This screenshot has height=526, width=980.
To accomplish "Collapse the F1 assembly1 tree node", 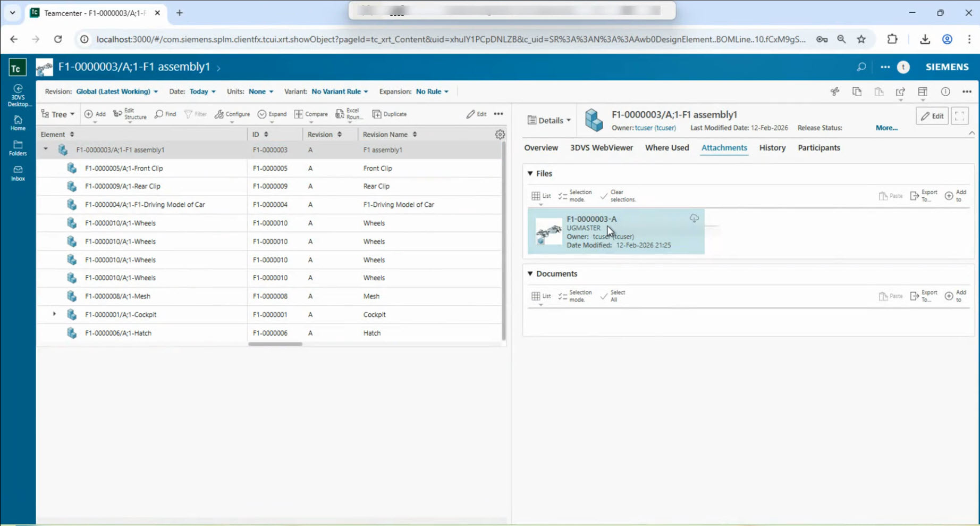I will point(45,149).
